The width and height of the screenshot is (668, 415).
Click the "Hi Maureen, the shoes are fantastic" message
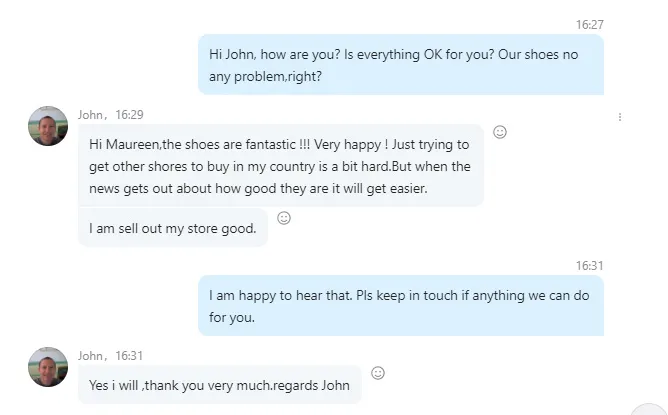pyautogui.click(x=280, y=166)
